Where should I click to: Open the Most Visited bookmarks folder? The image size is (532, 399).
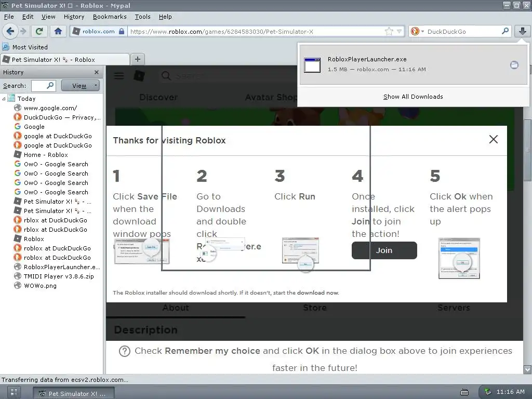[x=25, y=47]
